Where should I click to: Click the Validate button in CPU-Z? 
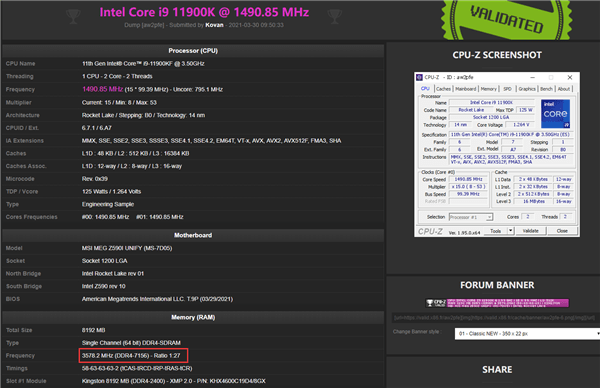(x=530, y=231)
